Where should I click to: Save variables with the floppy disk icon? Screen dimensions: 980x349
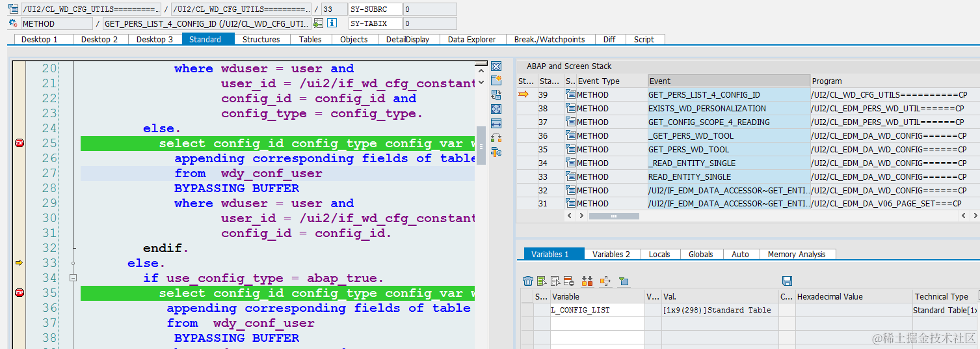[787, 281]
